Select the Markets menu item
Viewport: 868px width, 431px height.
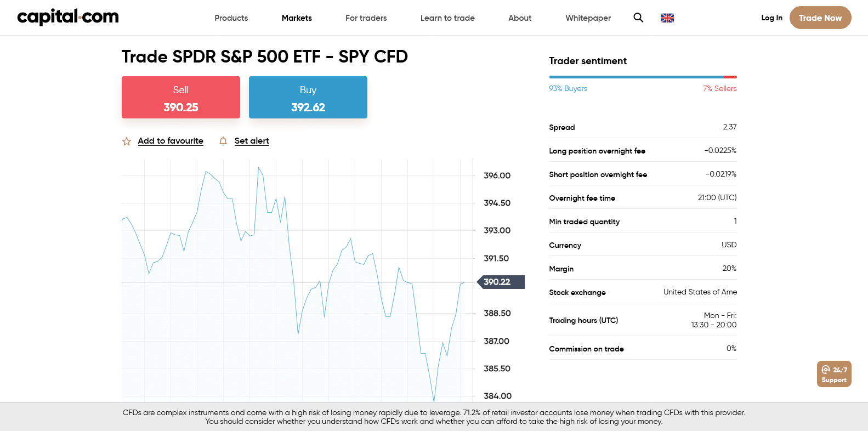(x=296, y=18)
